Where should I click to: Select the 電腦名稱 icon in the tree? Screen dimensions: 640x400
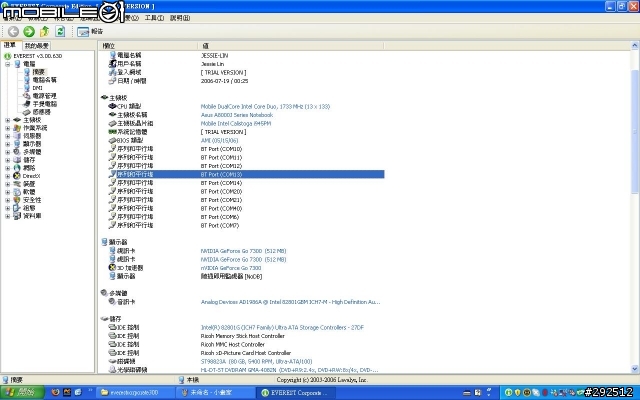coord(27,80)
